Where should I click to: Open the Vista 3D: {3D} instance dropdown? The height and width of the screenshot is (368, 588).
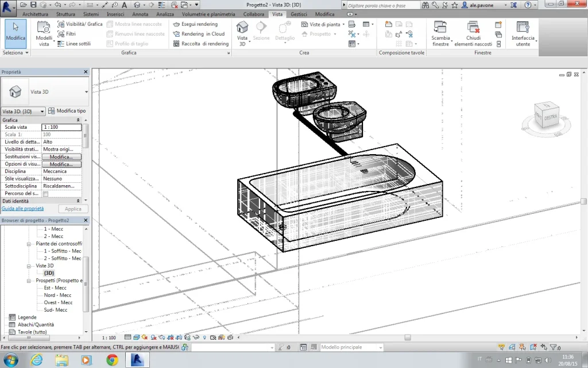[x=23, y=112]
